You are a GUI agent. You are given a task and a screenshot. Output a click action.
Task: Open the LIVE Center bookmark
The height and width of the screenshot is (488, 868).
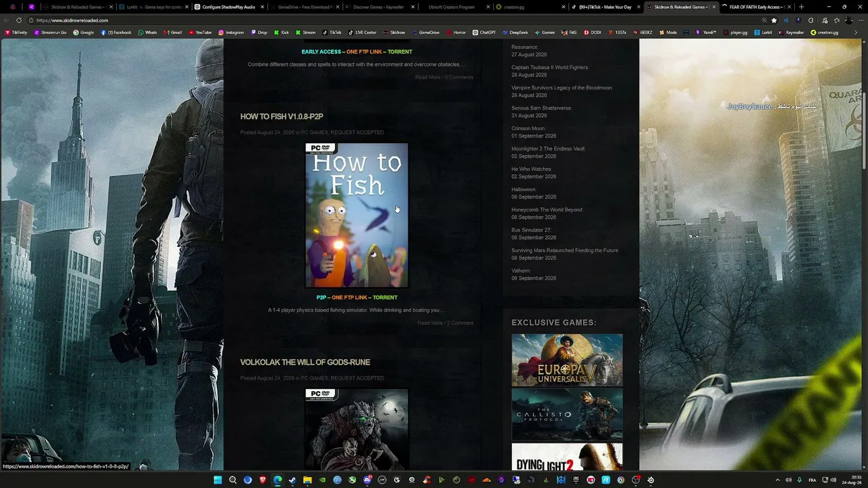point(362,33)
